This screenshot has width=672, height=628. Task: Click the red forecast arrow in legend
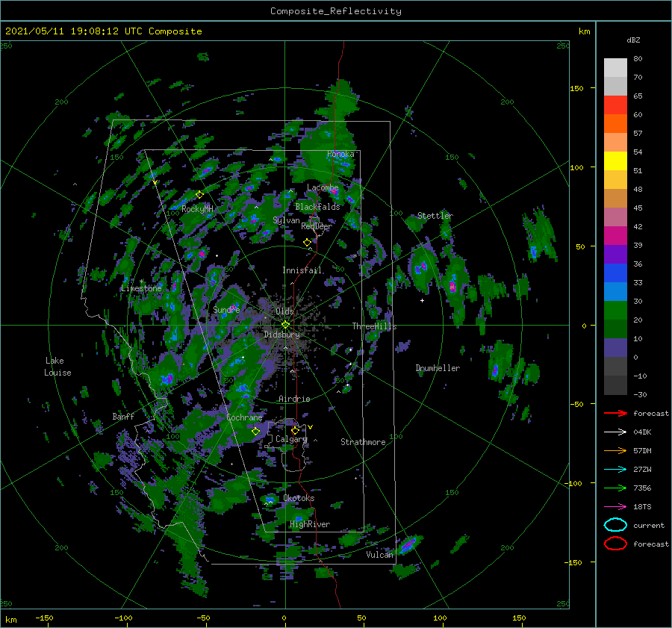coord(615,413)
